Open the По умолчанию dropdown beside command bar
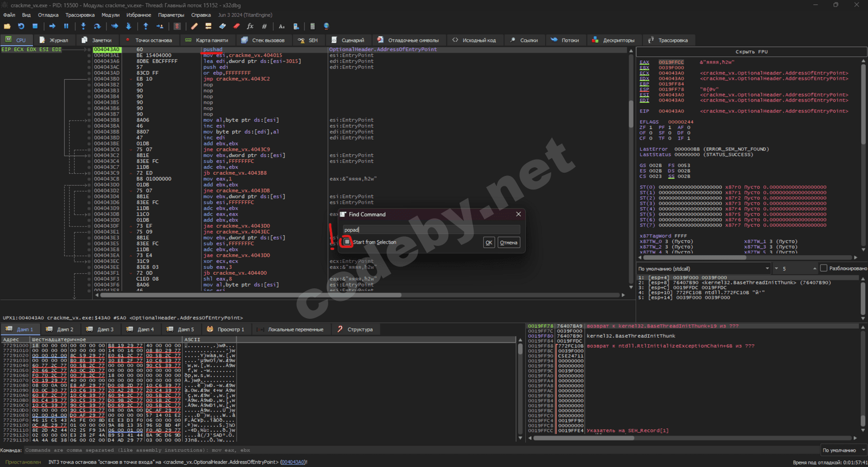The height and width of the screenshot is (467, 868). point(843,450)
